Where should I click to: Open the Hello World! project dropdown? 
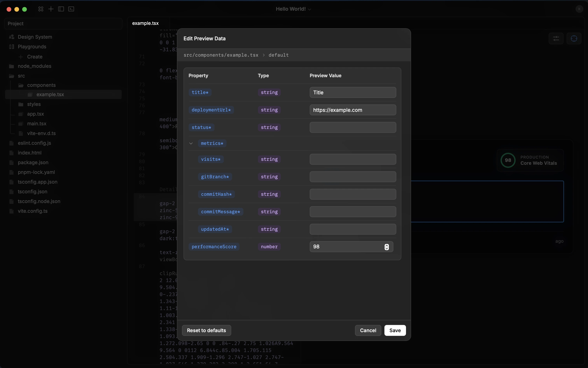pos(293,9)
